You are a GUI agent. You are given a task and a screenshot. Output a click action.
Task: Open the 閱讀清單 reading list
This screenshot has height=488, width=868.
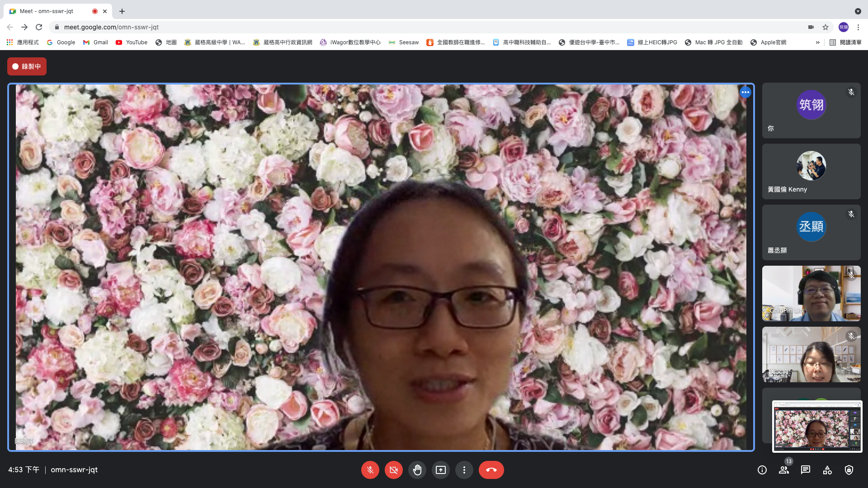(x=845, y=42)
